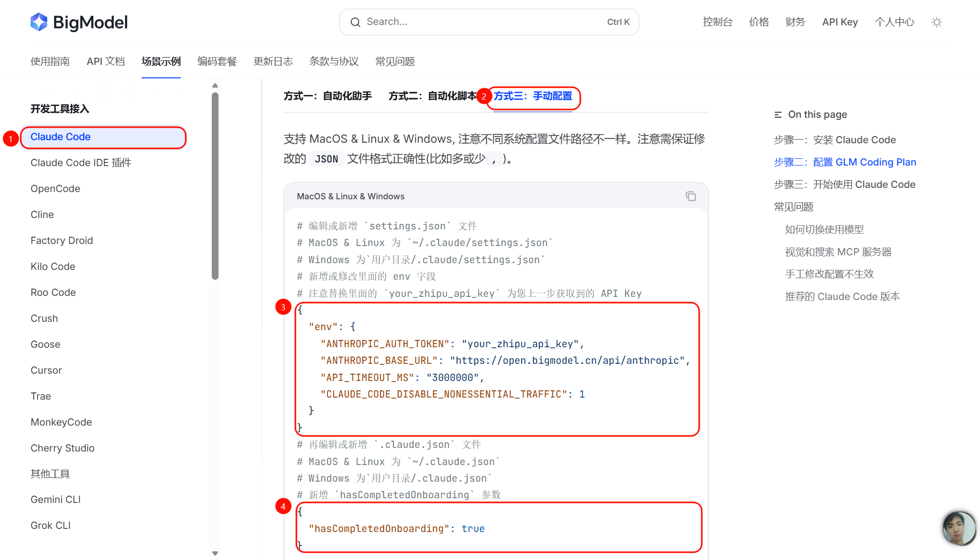Focus the Search input field
This screenshot has height=560, width=980.
point(489,22)
